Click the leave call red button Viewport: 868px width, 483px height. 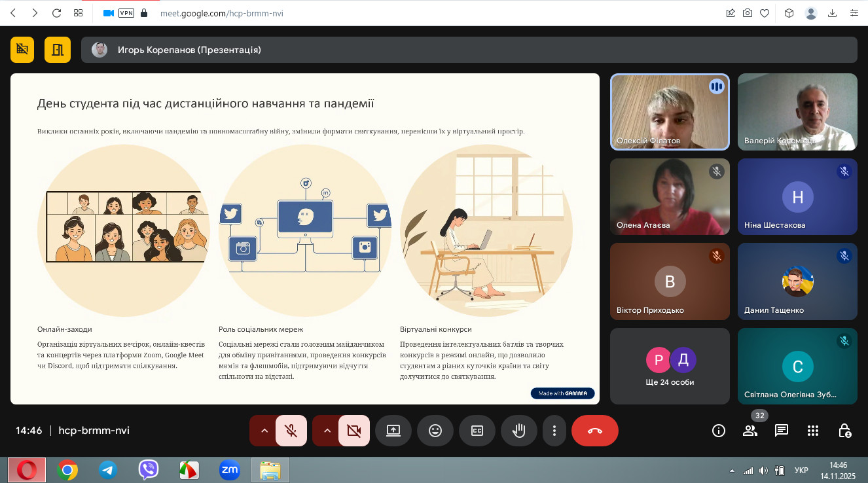pyautogui.click(x=594, y=431)
